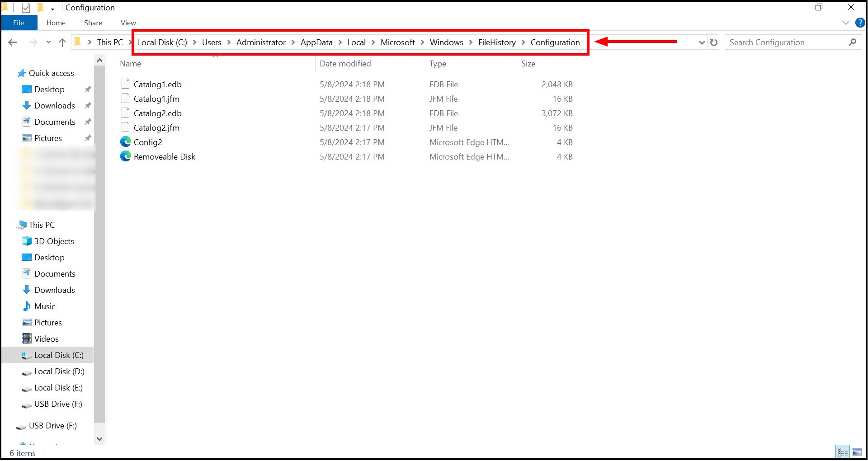Switch to the Share ribbon tab
This screenshot has height=461, width=868.
[x=93, y=23]
